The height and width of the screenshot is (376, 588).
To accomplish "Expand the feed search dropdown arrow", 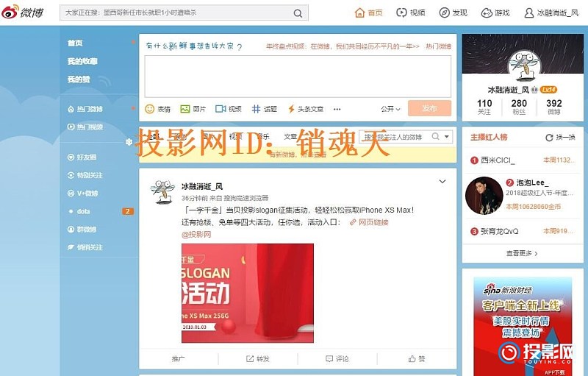I will [447, 137].
